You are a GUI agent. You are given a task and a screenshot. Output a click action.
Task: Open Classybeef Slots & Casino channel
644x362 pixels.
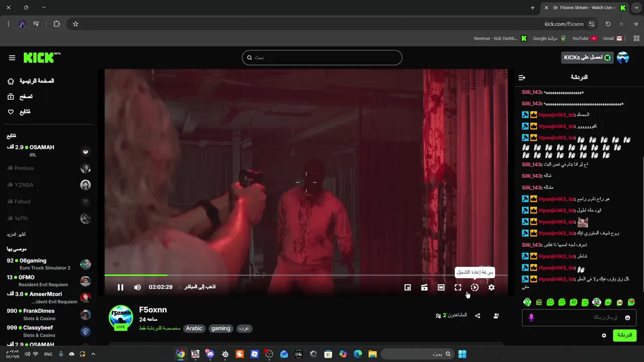tap(48, 331)
